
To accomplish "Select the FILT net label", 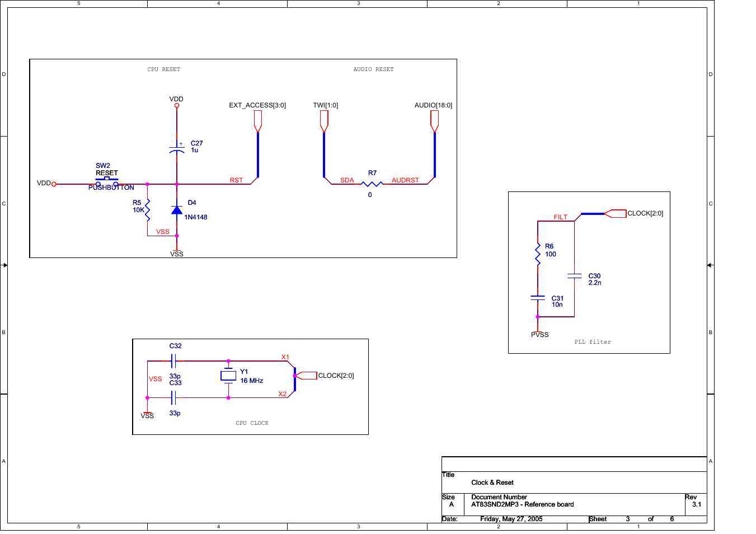I will [561, 217].
